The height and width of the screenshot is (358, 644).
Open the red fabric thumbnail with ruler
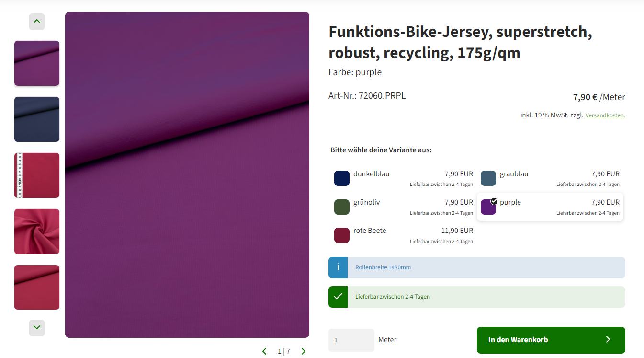(37, 175)
